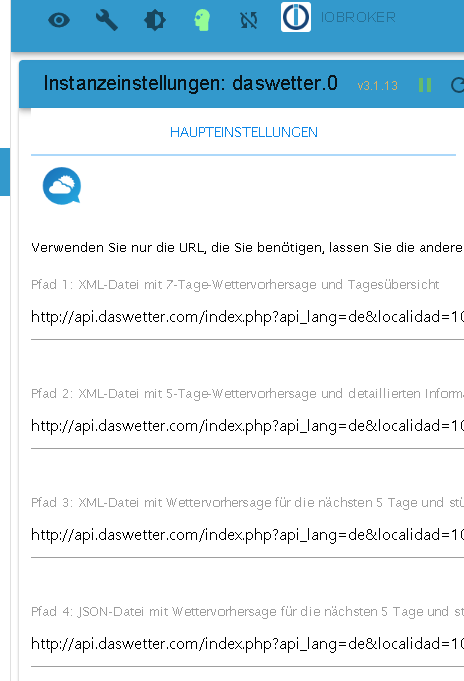Open the wrench settings icon
464x681 pixels.
tap(106, 20)
